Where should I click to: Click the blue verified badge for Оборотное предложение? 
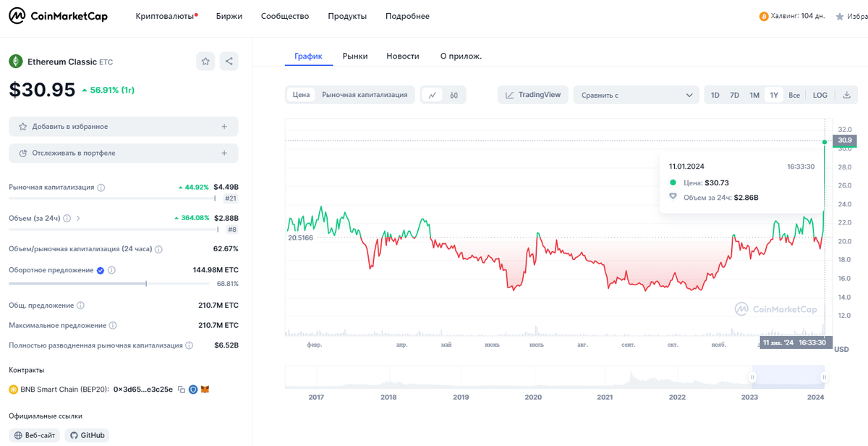click(101, 270)
